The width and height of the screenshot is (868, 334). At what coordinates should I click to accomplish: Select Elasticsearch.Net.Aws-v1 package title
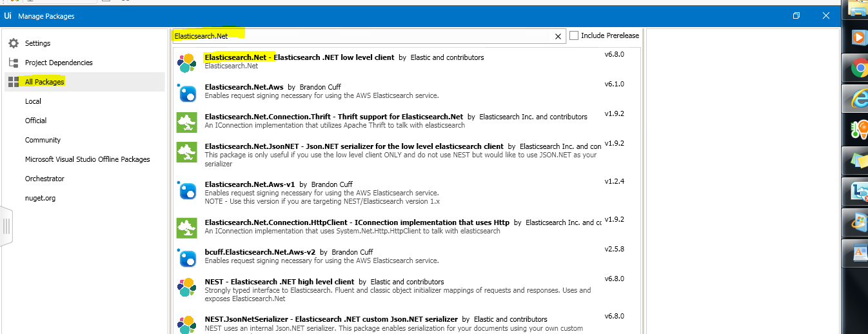250,184
